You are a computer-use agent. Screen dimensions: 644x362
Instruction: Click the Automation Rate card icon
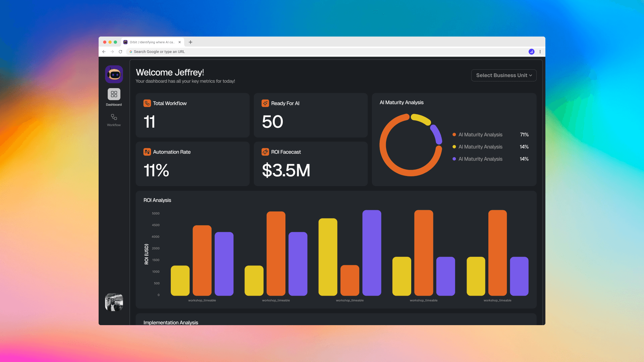147,152
